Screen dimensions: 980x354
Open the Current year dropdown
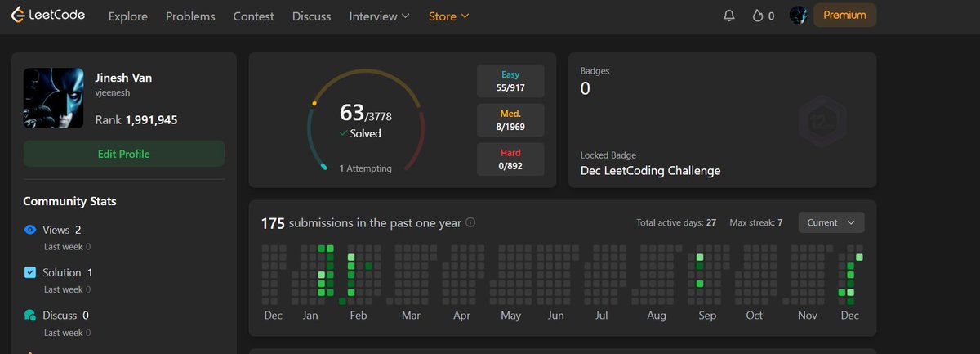831,222
